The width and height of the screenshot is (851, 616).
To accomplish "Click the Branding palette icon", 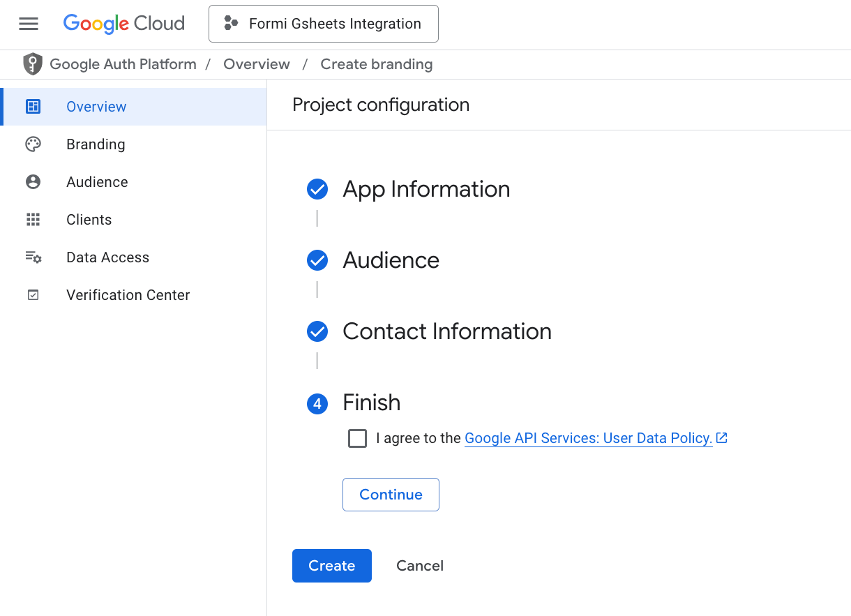I will tap(33, 144).
